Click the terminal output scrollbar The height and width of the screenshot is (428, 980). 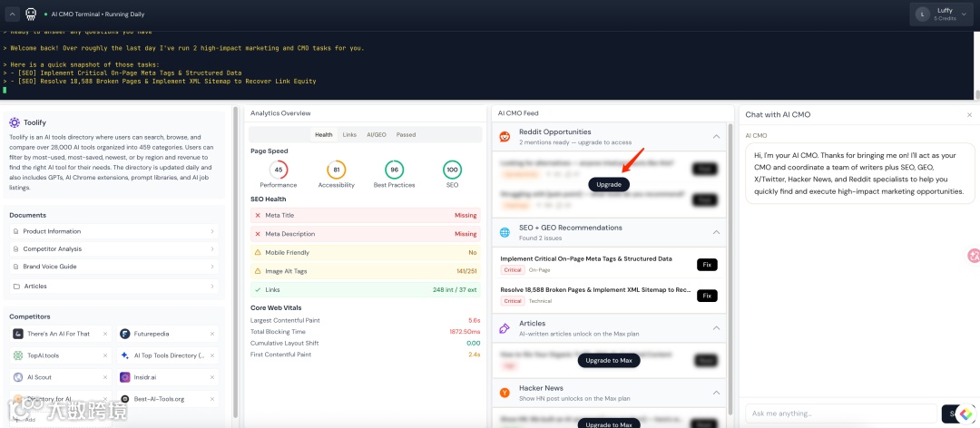point(977,95)
